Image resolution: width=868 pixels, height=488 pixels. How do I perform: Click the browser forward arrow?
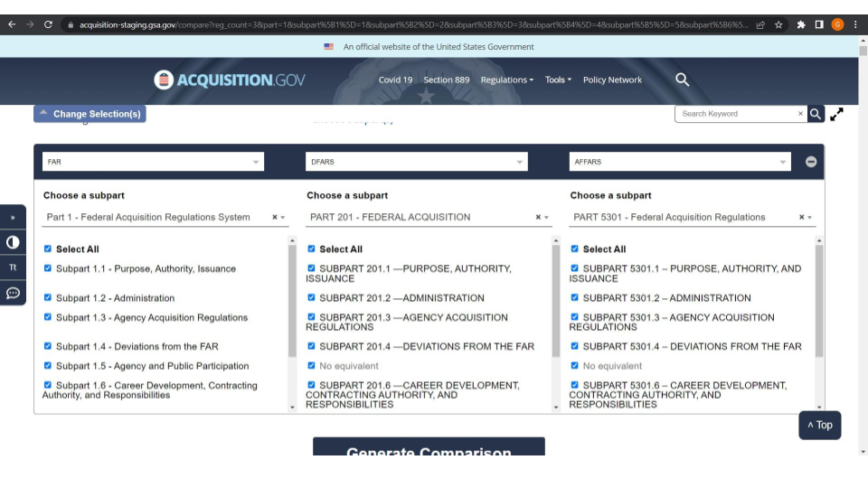pos(30,24)
